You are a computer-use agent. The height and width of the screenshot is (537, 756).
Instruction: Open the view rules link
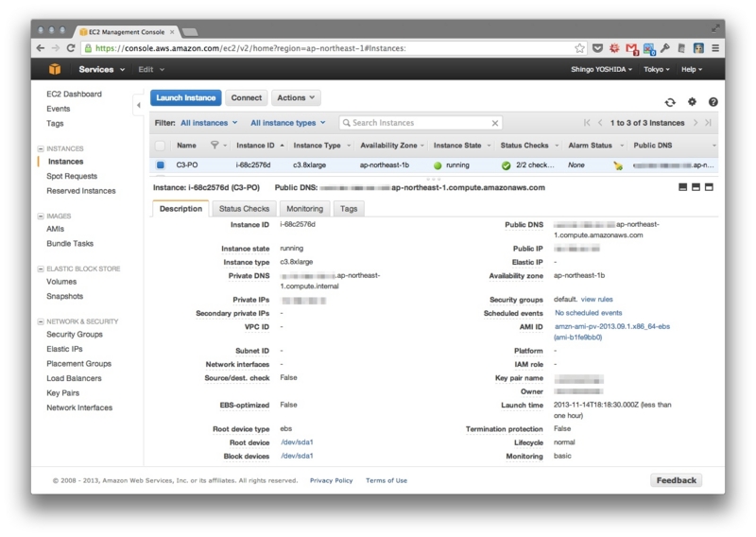pos(596,299)
